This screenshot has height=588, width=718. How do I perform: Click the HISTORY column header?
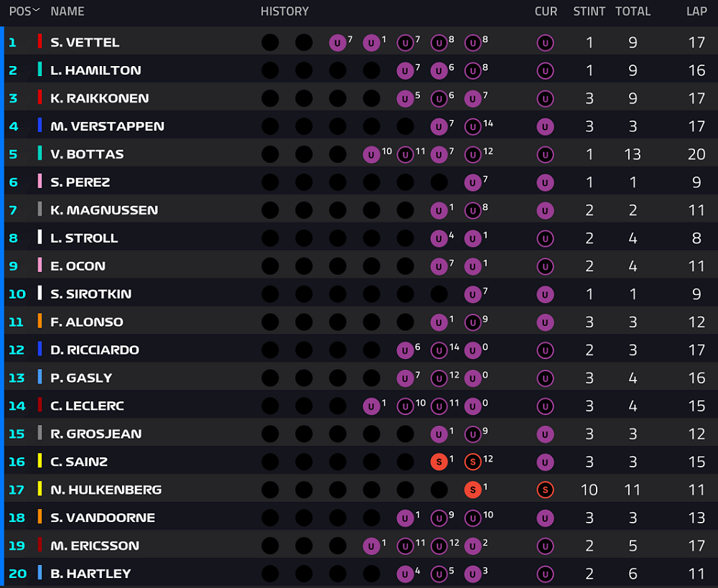click(x=284, y=11)
